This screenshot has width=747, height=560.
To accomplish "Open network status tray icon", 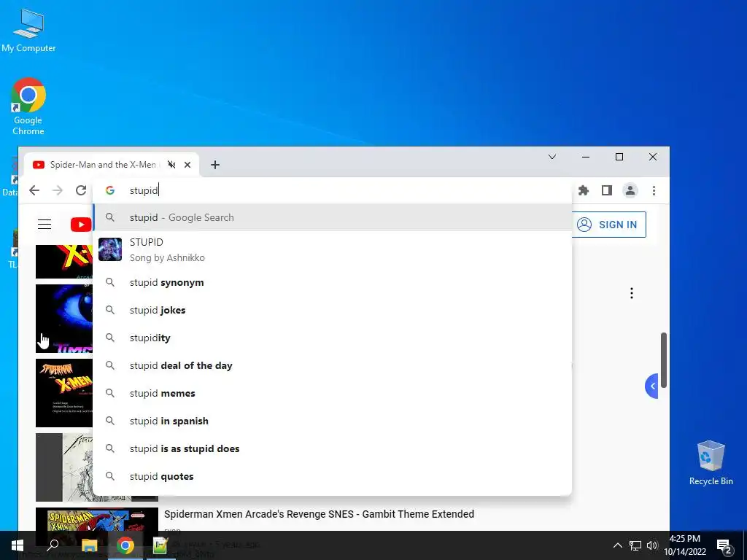I will (x=635, y=545).
